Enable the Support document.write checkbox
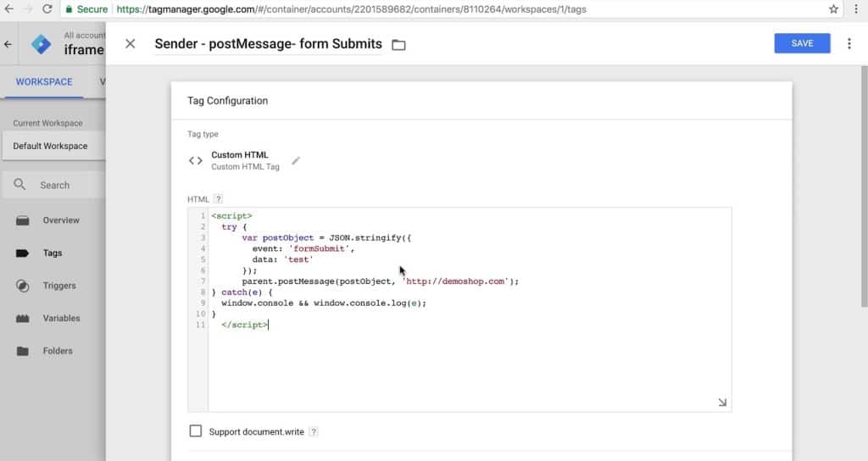868x461 pixels. 196,431
